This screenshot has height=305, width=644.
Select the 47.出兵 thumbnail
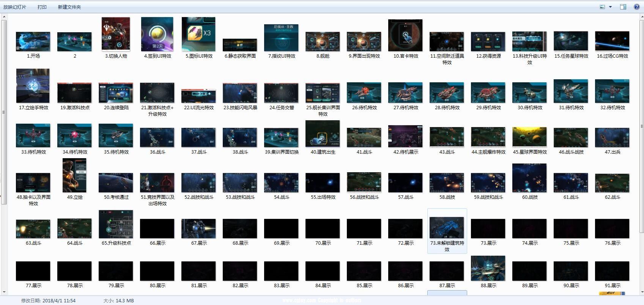click(x=612, y=137)
